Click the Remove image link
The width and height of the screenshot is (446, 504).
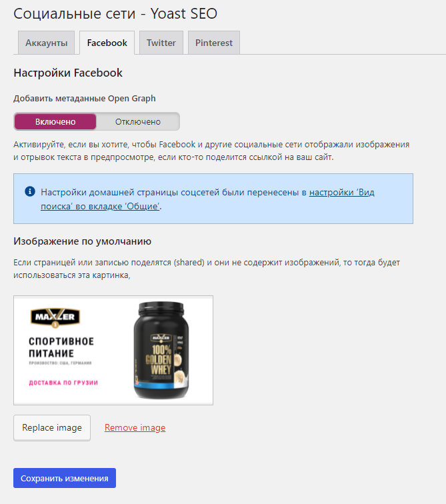pos(135,427)
